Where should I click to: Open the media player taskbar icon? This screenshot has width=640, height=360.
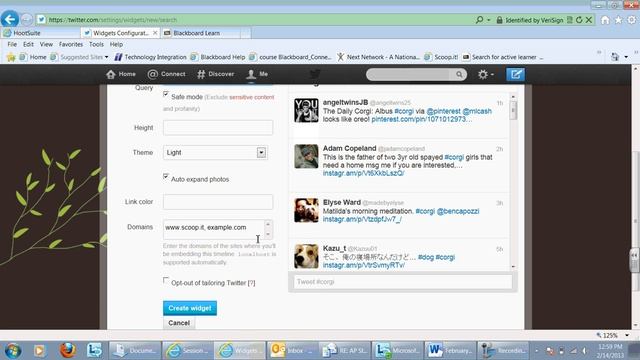click(40, 351)
